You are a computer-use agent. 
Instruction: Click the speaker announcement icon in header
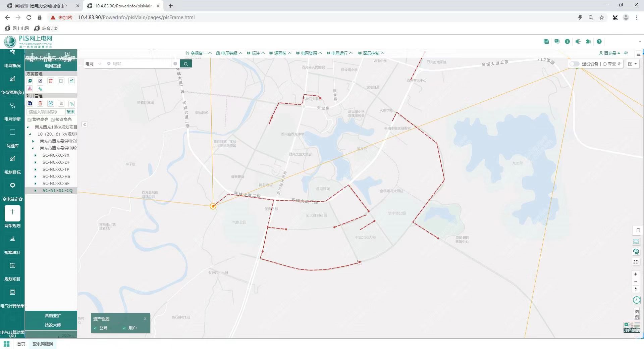click(578, 41)
